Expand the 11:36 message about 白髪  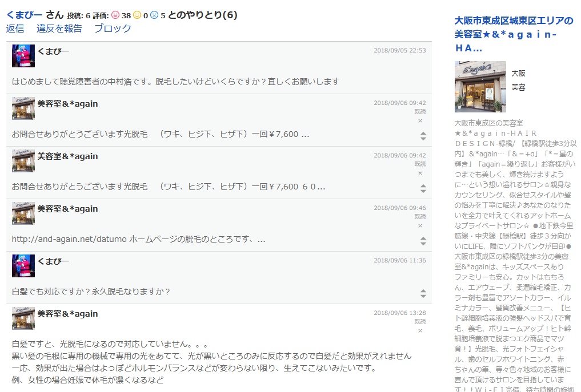tap(423, 293)
